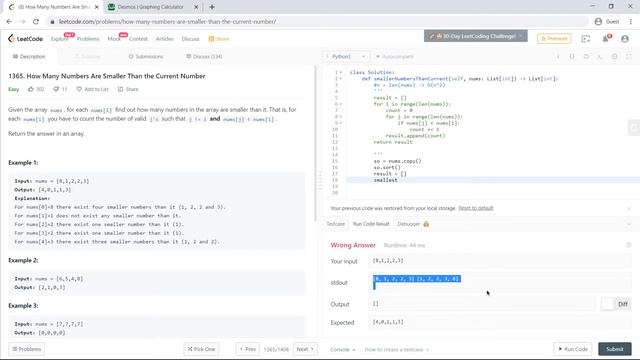Select the Run Code Result tab
The width and height of the screenshot is (640, 360).
[x=371, y=224]
